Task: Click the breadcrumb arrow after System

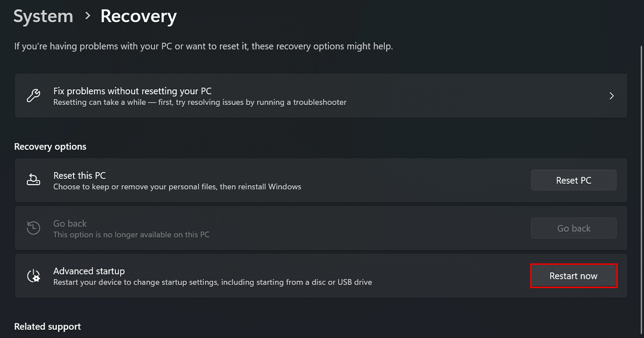Action: coord(87,17)
